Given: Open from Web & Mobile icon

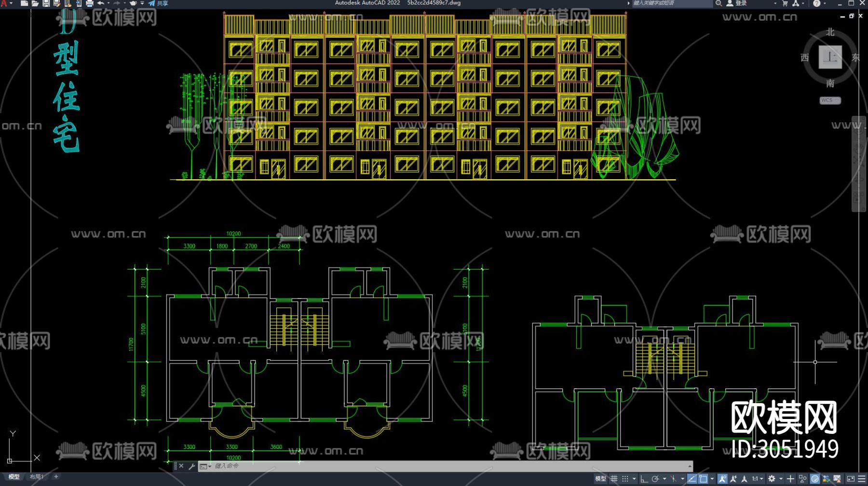Looking at the screenshot, I should [68, 3].
